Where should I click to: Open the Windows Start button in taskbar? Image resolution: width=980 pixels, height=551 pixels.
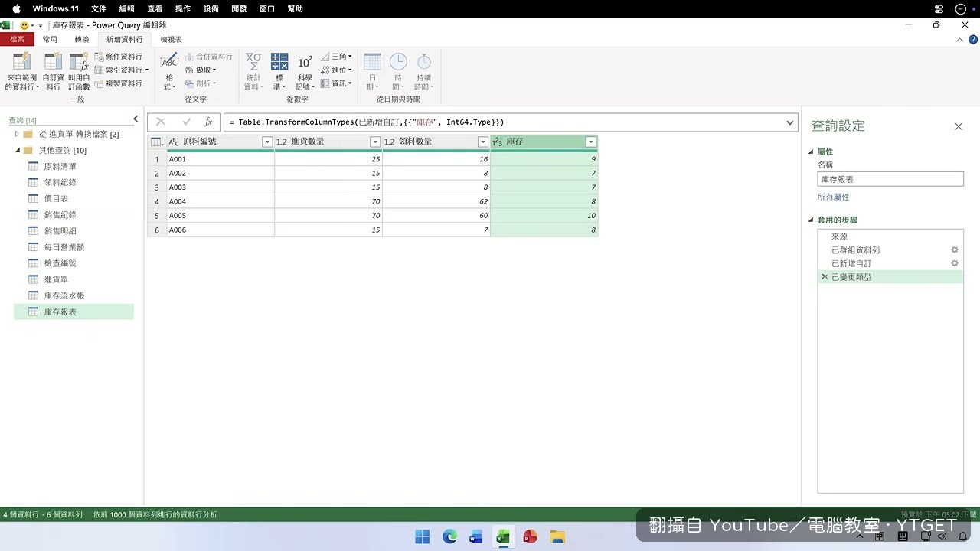pyautogui.click(x=423, y=536)
